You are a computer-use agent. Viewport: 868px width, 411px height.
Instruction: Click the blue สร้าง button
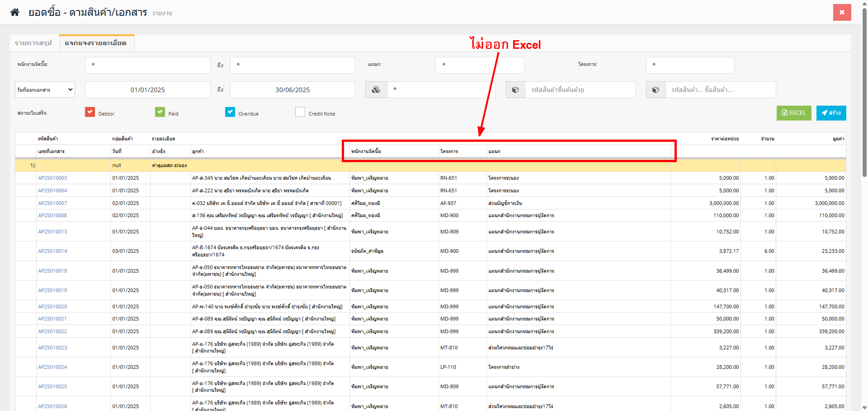click(831, 113)
